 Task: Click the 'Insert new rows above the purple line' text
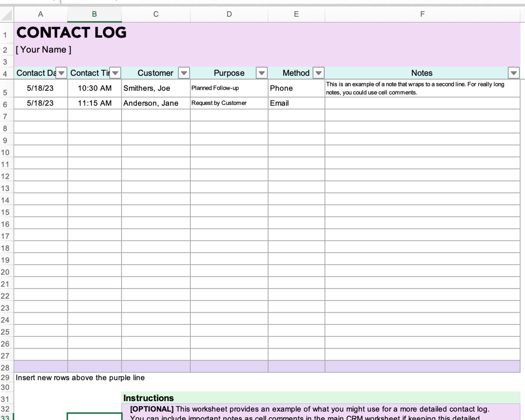pyautogui.click(x=80, y=378)
